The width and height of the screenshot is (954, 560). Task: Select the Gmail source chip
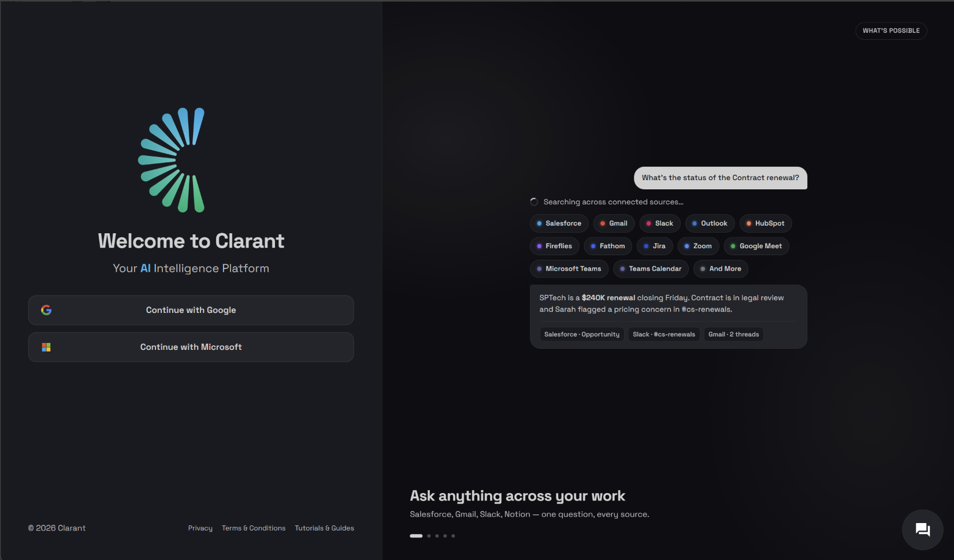[x=614, y=223]
